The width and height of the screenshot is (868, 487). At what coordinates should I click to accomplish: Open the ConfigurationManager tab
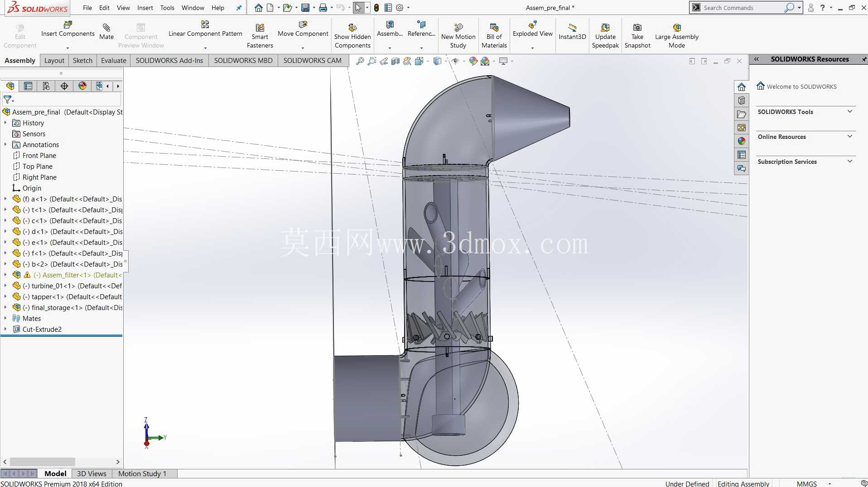pyautogui.click(x=46, y=86)
